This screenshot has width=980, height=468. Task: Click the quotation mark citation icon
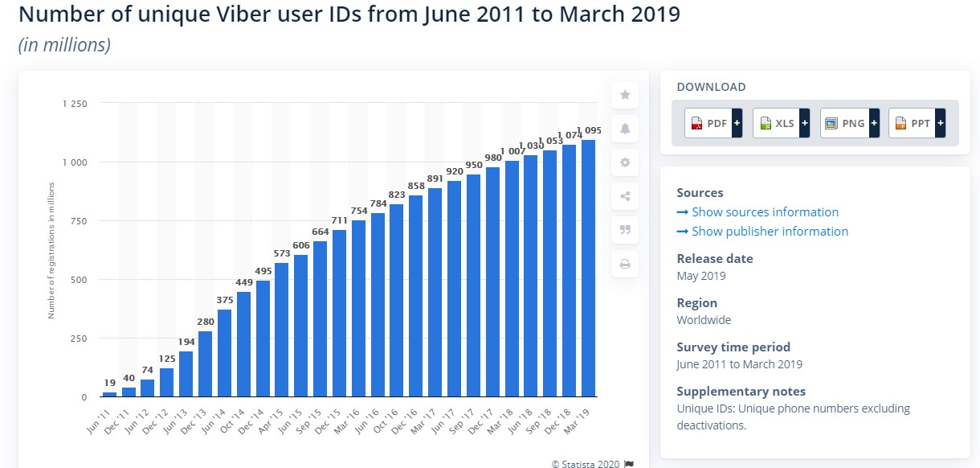pos(625,230)
